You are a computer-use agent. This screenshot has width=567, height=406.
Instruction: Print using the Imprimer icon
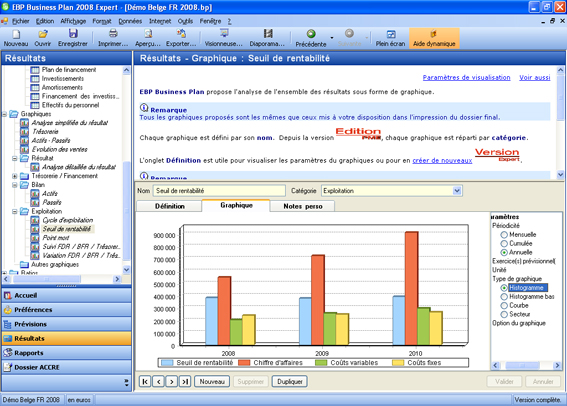[x=113, y=38]
